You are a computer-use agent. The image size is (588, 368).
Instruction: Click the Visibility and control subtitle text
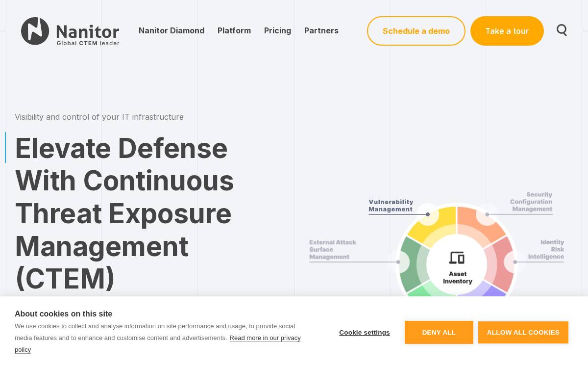coord(99,117)
